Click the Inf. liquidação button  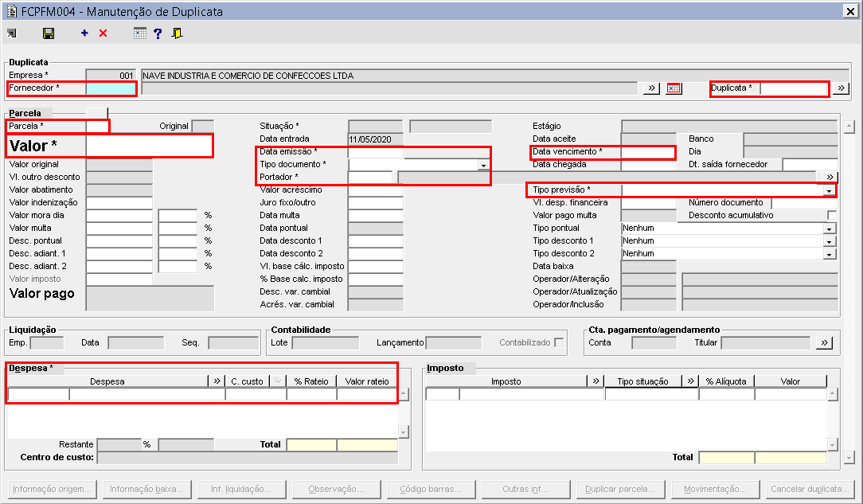[x=241, y=489]
